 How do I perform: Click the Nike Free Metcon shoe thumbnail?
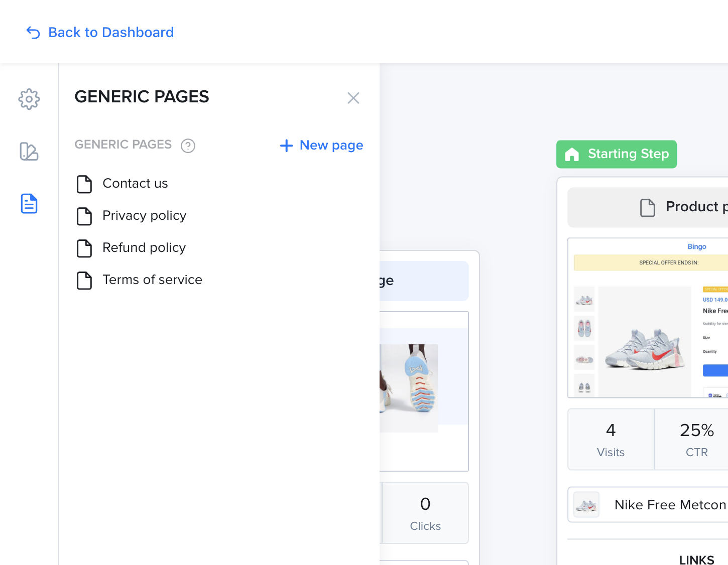(x=586, y=505)
